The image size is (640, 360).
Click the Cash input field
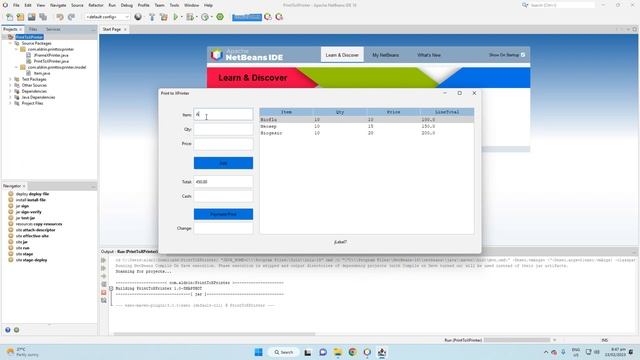223,196
